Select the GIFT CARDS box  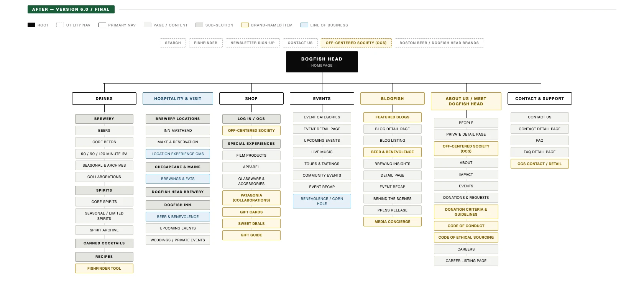tap(251, 212)
